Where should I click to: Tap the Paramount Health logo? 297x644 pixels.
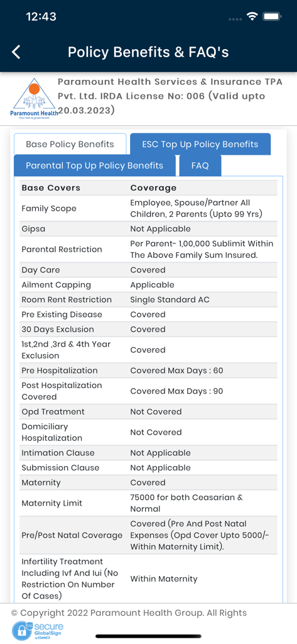34,99
